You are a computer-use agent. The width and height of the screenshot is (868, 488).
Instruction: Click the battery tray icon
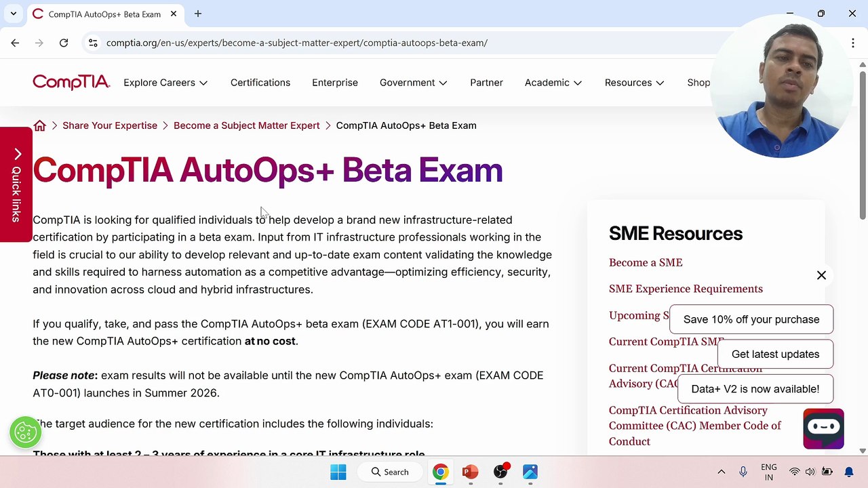pyautogui.click(x=827, y=472)
